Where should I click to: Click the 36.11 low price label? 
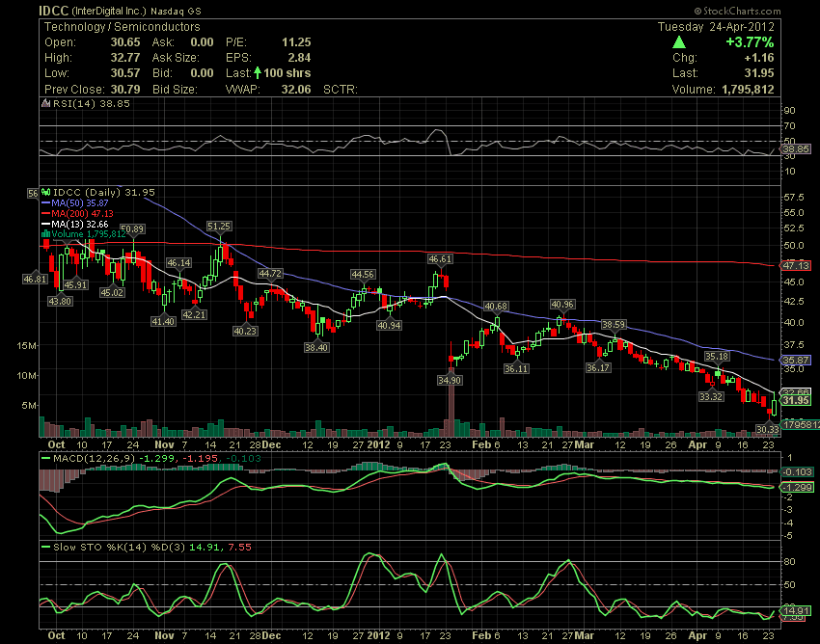pos(516,368)
